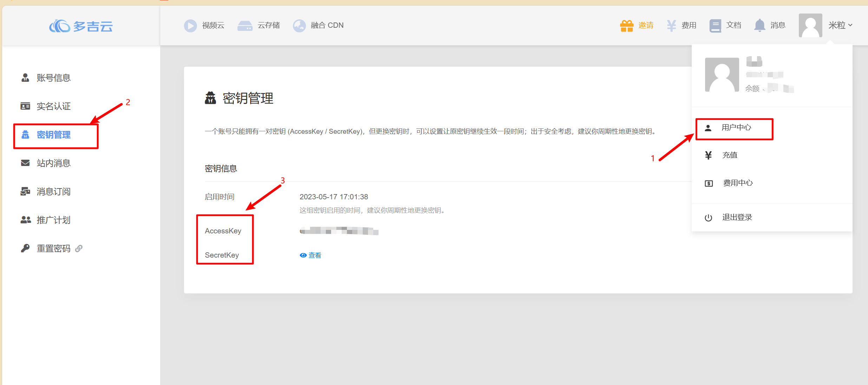Open 云存储 storage icon in header
The width and height of the screenshot is (868, 385).
(x=245, y=26)
